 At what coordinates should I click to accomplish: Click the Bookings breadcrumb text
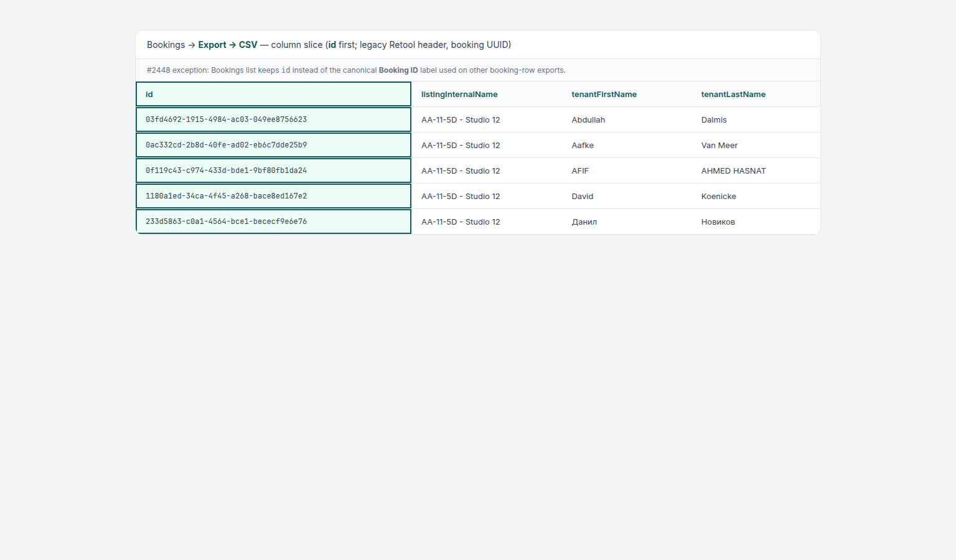coord(166,45)
